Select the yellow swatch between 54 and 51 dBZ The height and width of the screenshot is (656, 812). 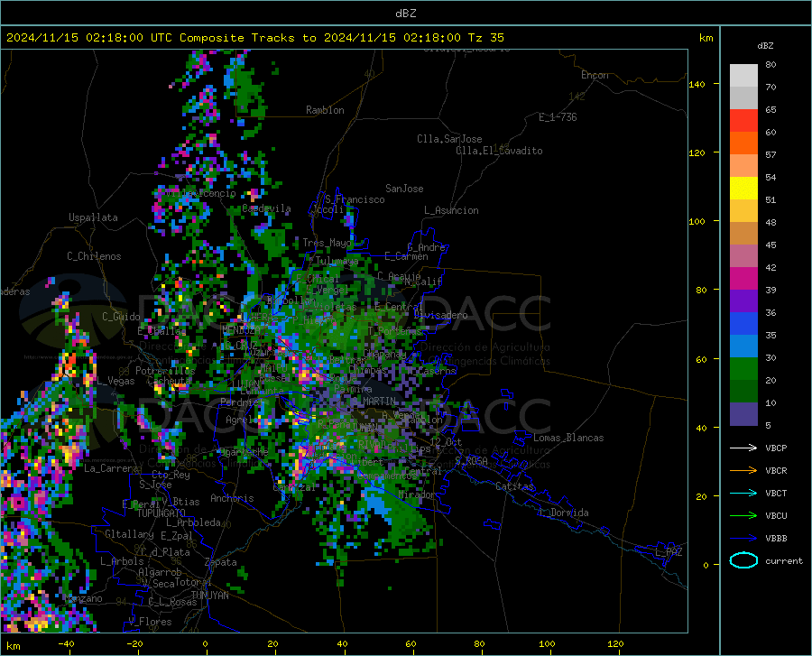743,189
